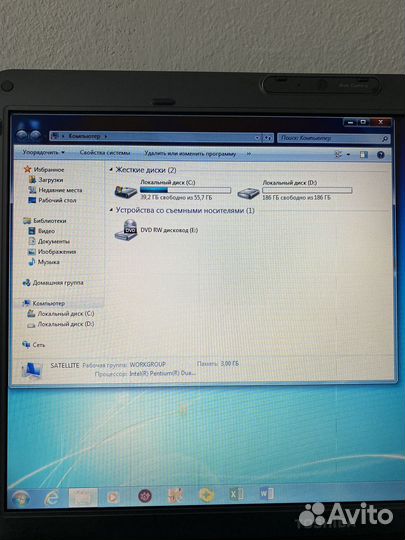Open the Windows Start orb
Viewport: 405px width, 540px height.
click(21, 498)
